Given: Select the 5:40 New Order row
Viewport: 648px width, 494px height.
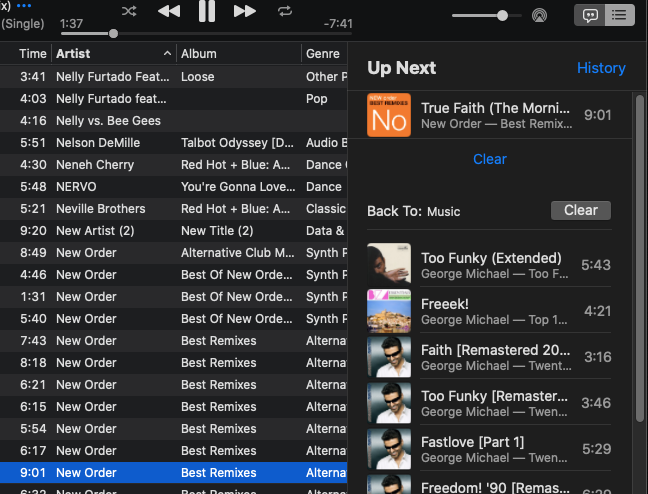Looking at the screenshot, I should coord(174,319).
